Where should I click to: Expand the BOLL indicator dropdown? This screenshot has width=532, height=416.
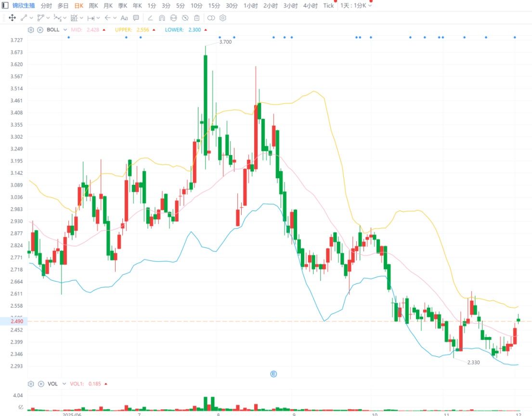pos(65,30)
